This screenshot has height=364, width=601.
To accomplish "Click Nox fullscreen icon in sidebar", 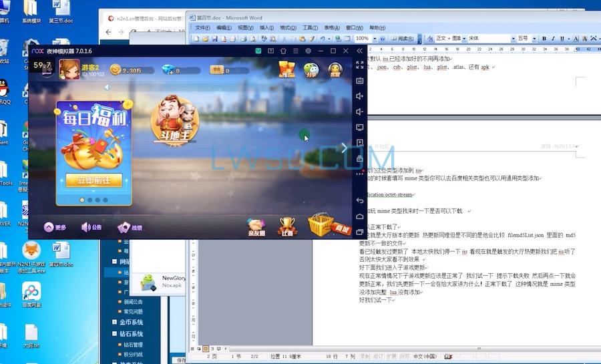I will [x=359, y=65].
